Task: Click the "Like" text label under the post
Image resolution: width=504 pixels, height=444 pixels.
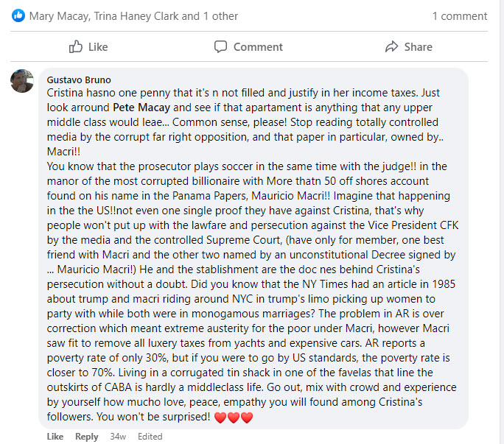Action: (98, 47)
